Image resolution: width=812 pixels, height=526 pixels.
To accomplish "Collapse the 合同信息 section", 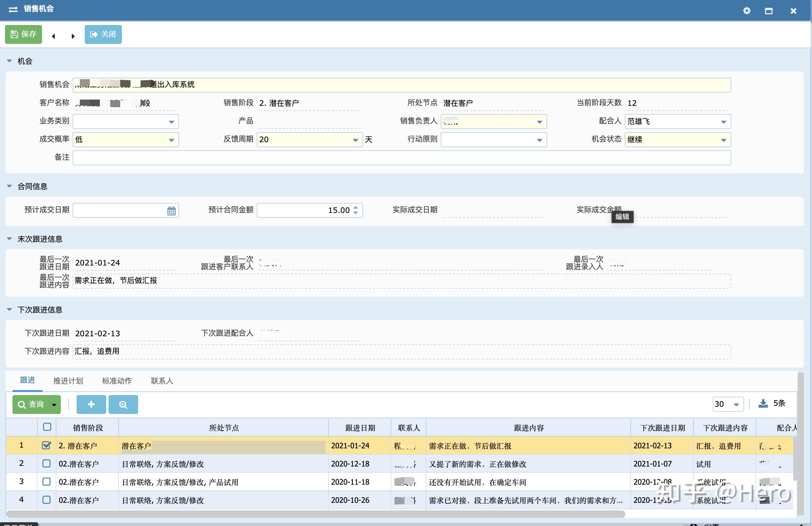I will [x=10, y=186].
